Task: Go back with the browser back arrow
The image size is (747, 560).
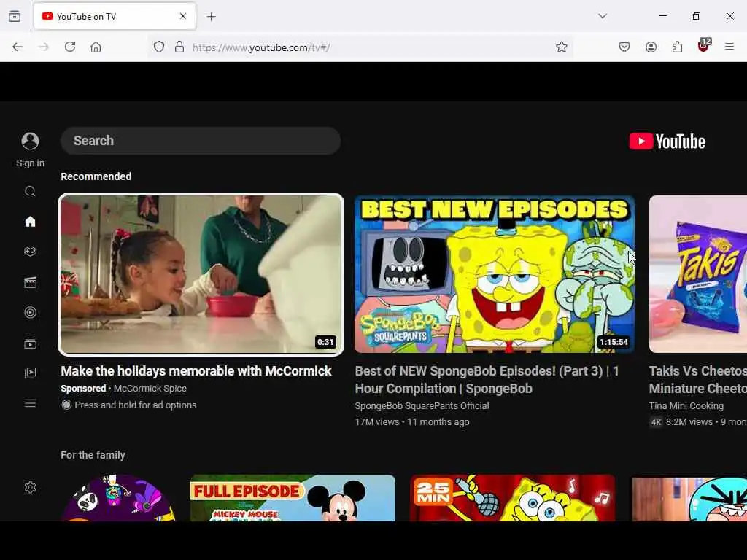Action: 18,47
